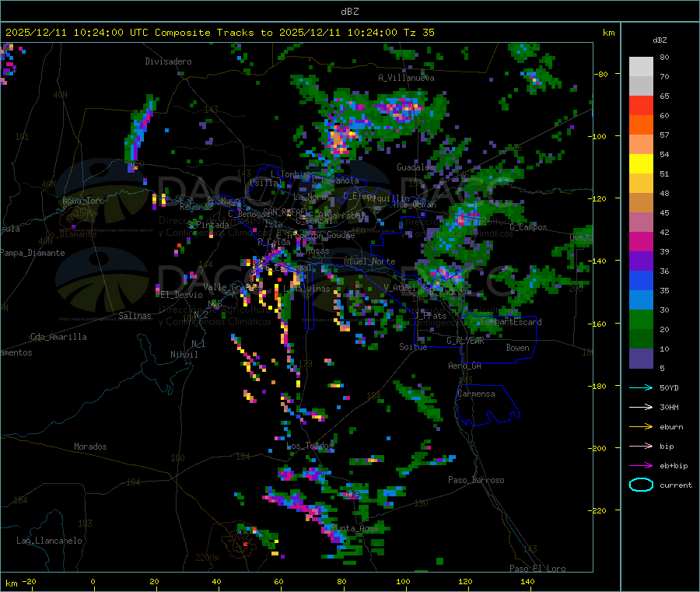Select the yellow eburn arrow symbol
The image size is (700, 592).
click(x=641, y=426)
